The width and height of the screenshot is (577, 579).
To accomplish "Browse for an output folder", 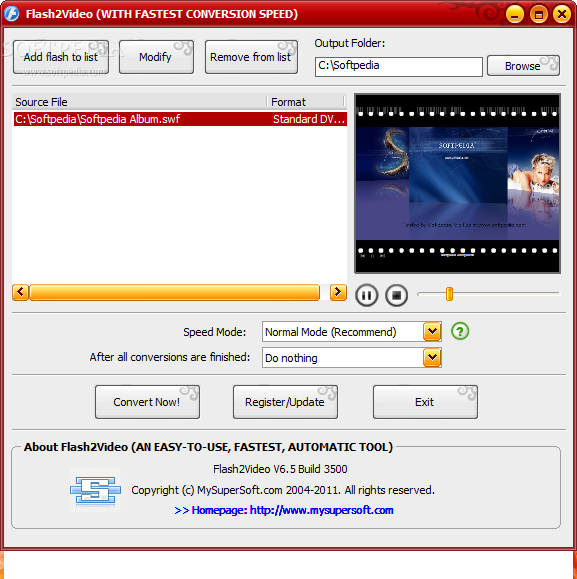I will (x=523, y=66).
